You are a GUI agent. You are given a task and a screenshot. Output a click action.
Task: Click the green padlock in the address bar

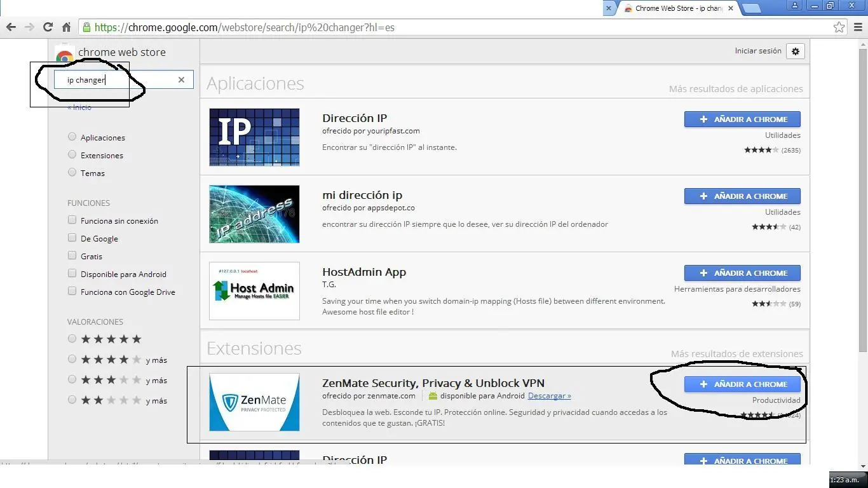point(86,27)
